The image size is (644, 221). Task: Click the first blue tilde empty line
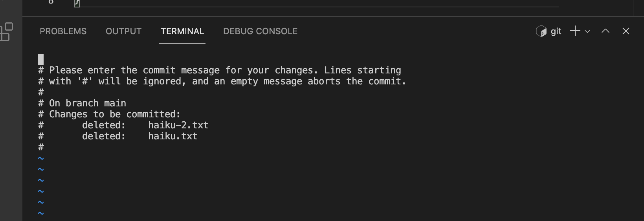pos(41,158)
